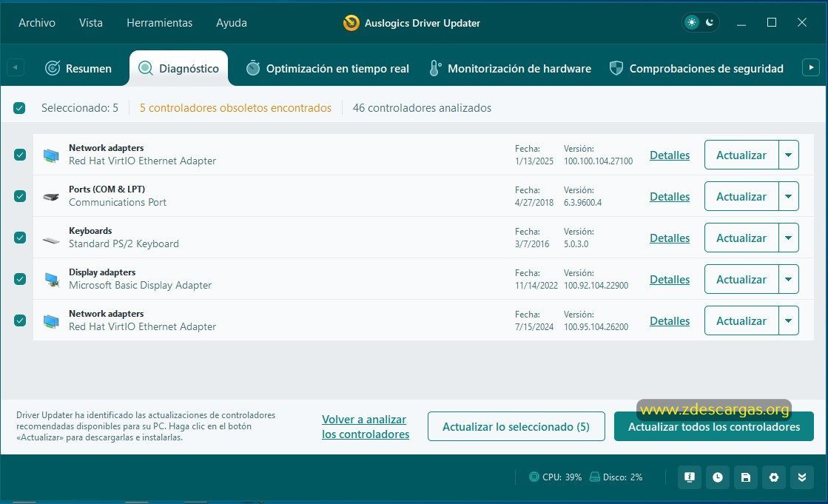
Task: Click the device icon of the Red Hat VirtIO row dated 7/15/2024
Action: click(x=51, y=320)
